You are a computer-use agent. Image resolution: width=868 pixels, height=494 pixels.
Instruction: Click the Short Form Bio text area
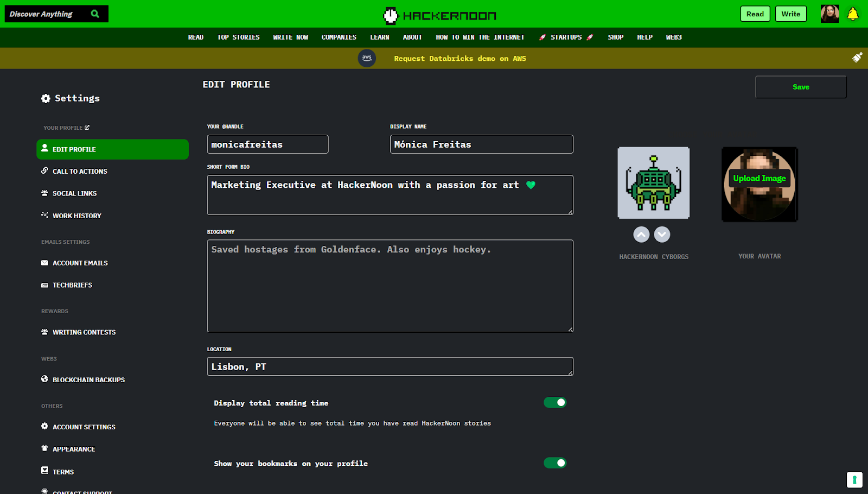click(390, 195)
